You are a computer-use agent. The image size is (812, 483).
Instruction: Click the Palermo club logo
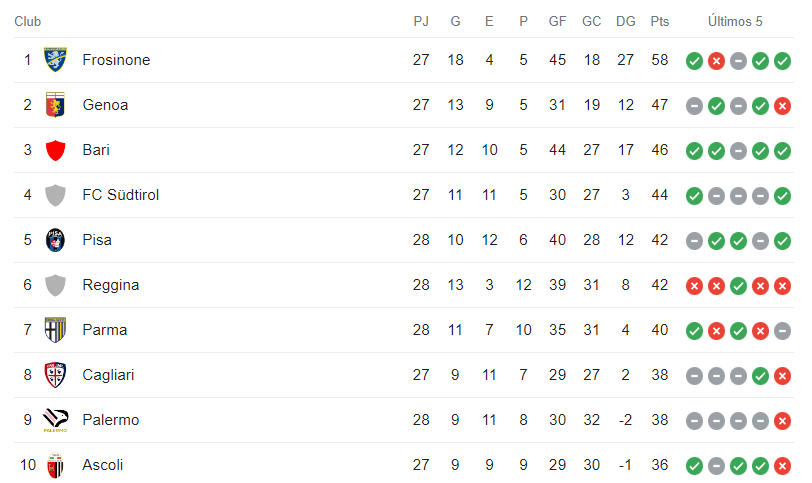55,420
